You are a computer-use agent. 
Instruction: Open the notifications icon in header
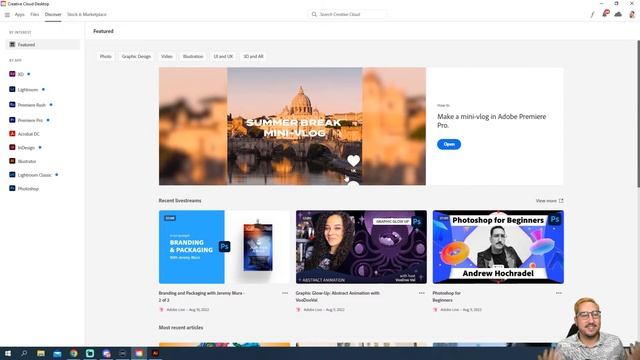(606, 14)
